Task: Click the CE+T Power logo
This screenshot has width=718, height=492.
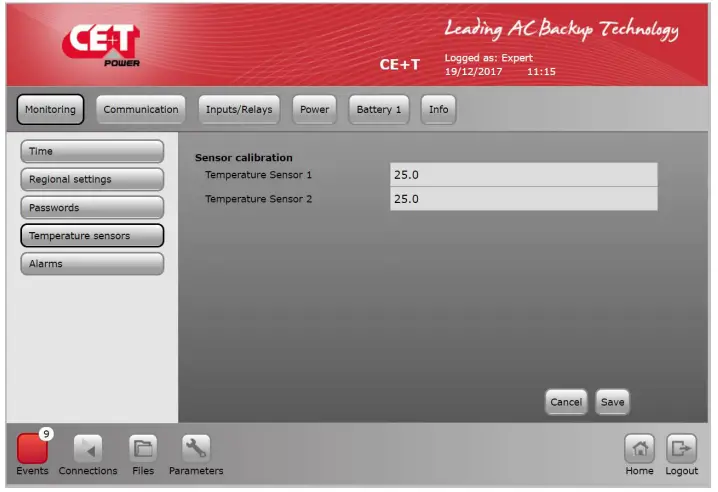Action: 101,45
